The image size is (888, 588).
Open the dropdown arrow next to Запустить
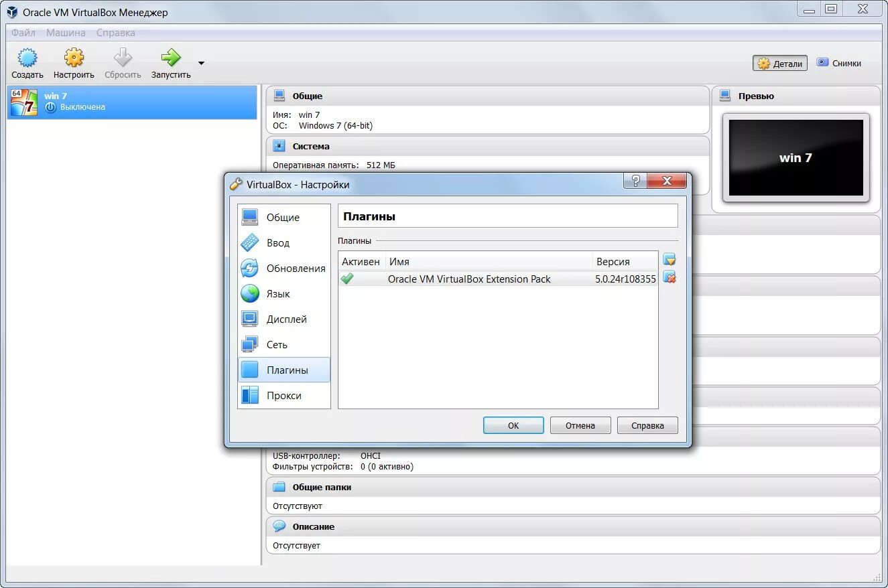coord(201,64)
